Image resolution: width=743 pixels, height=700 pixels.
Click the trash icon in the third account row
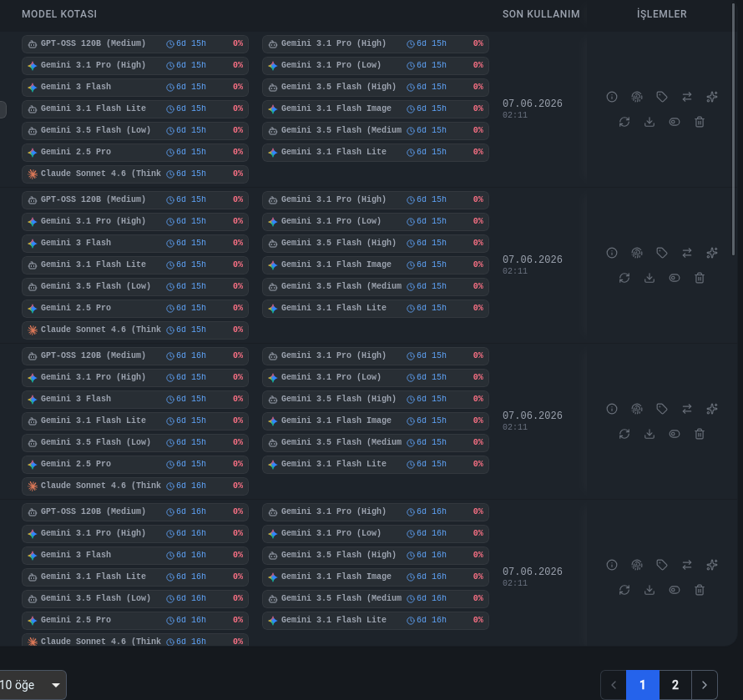click(x=700, y=434)
